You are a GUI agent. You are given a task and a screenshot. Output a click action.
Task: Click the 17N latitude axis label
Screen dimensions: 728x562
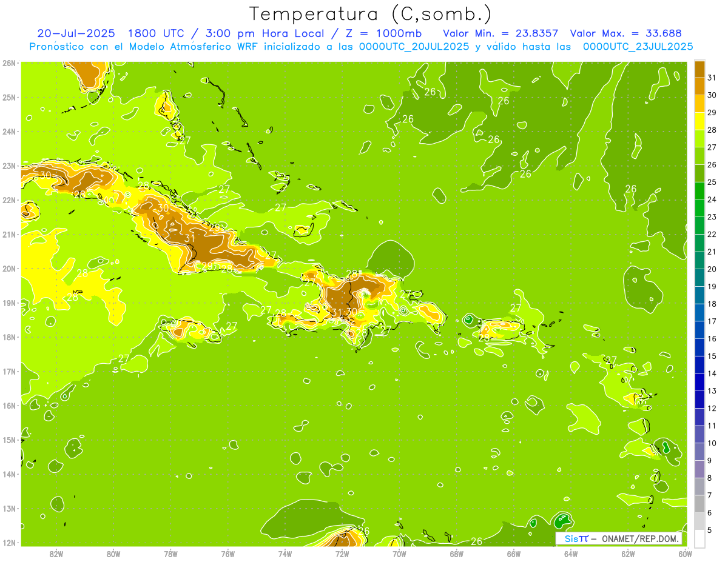[x=10, y=371]
